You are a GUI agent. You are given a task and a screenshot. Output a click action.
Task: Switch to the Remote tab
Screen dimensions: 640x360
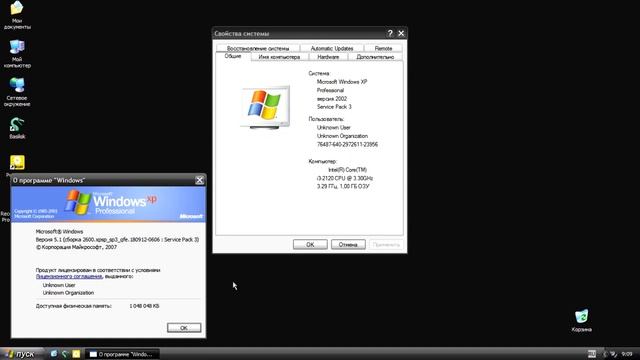pyautogui.click(x=383, y=48)
